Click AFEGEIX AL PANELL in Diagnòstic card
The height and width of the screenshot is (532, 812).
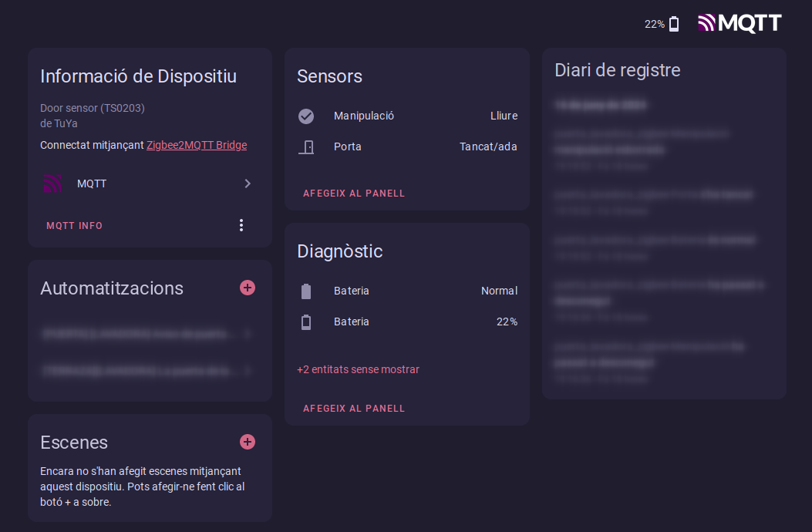tap(354, 409)
